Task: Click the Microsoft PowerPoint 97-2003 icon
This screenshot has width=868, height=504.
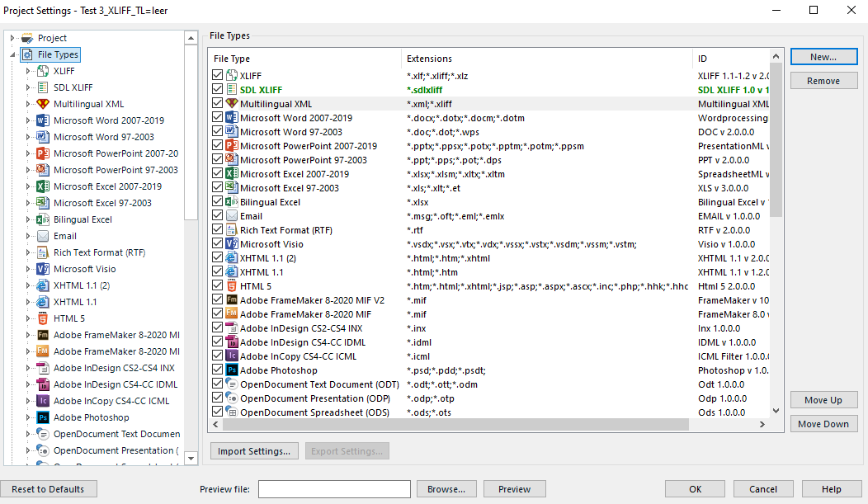Action: tap(43, 170)
